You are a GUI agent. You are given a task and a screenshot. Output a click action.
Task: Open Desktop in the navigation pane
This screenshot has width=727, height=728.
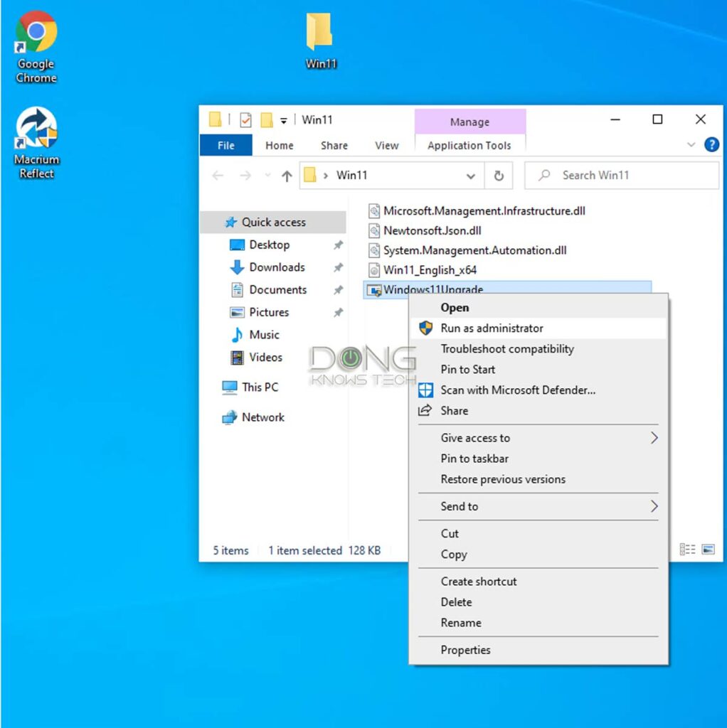coord(269,245)
